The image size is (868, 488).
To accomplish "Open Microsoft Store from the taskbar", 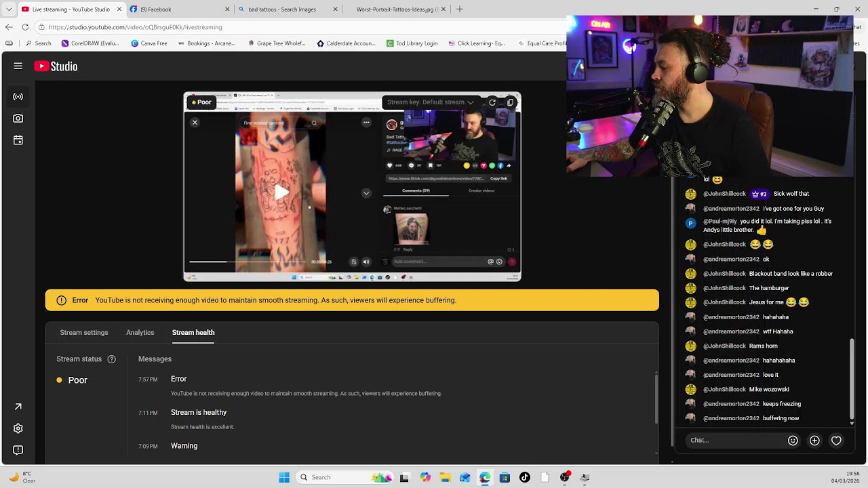I will click(x=505, y=477).
